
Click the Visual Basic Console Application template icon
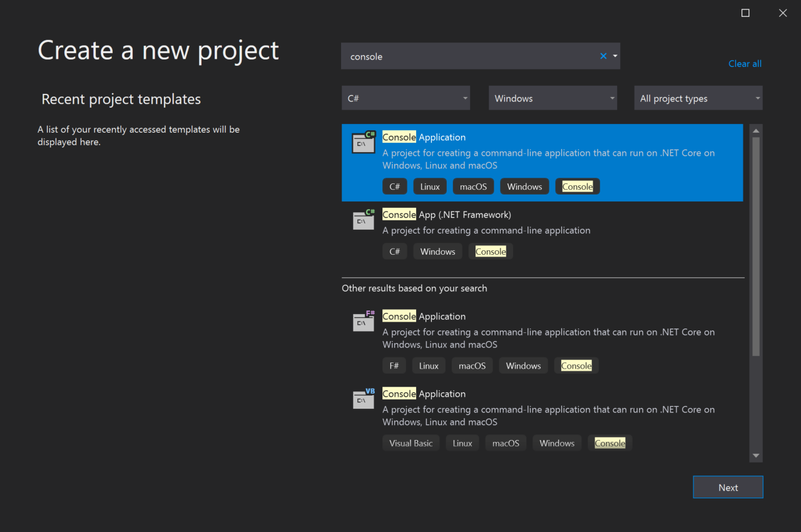click(x=363, y=399)
